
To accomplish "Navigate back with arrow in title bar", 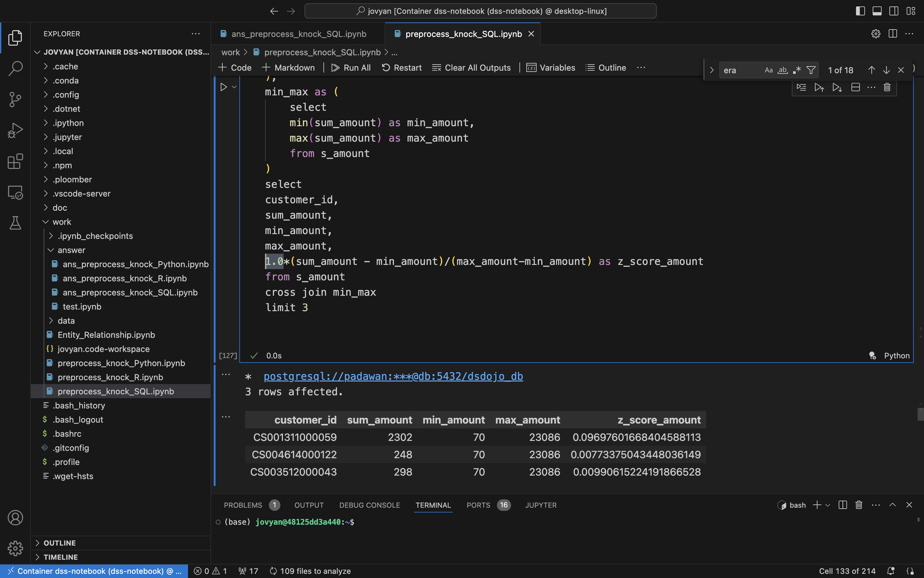I will pos(274,11).
